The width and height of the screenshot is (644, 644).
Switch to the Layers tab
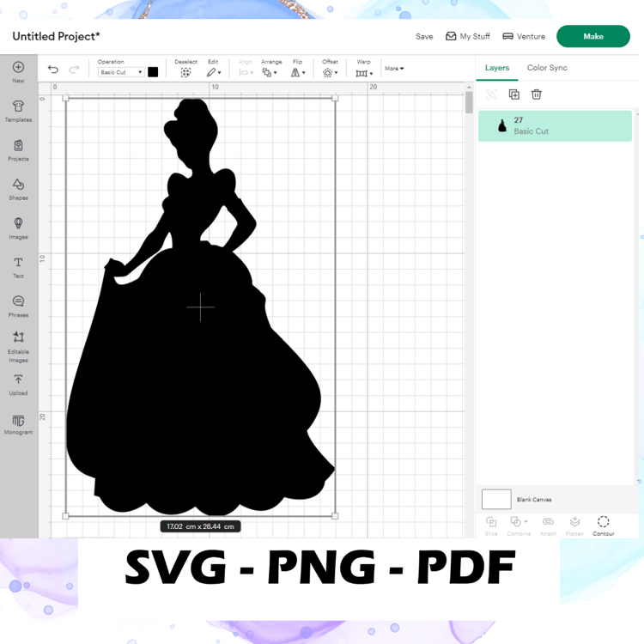point(496,68)
